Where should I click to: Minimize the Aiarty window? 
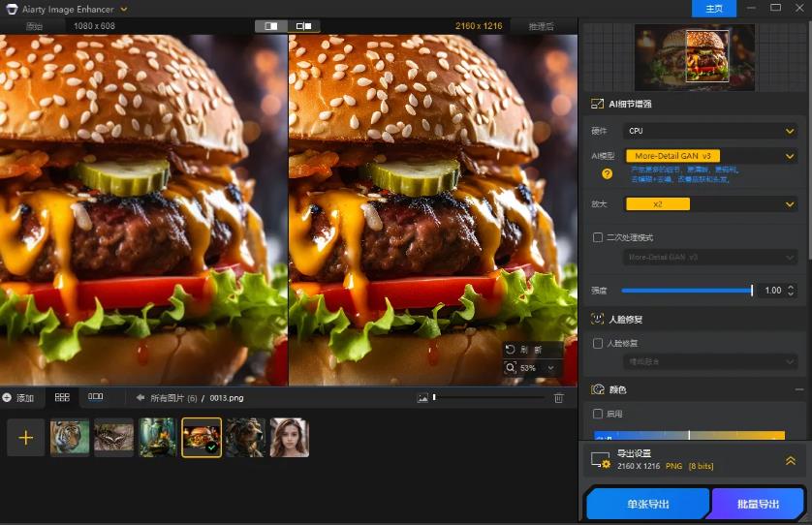pos(751,7)
